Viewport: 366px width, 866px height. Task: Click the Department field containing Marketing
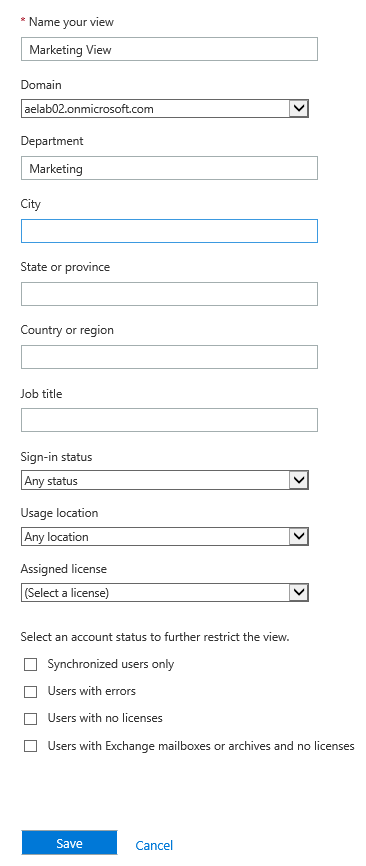point(169,168)
